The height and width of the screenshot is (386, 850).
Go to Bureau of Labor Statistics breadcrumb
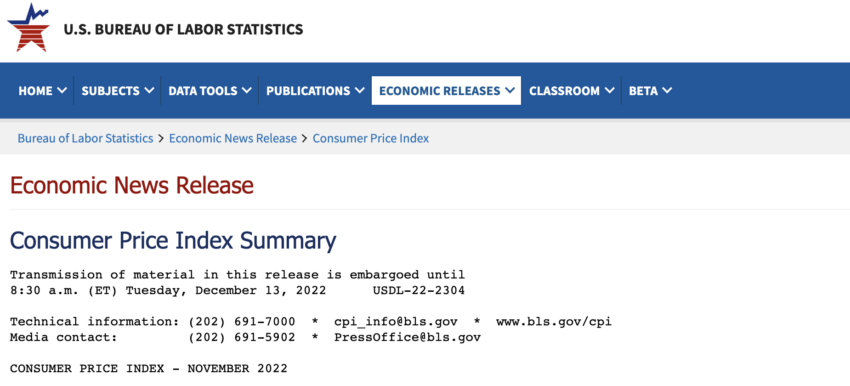pyautogui.click(x=85, y=138)
